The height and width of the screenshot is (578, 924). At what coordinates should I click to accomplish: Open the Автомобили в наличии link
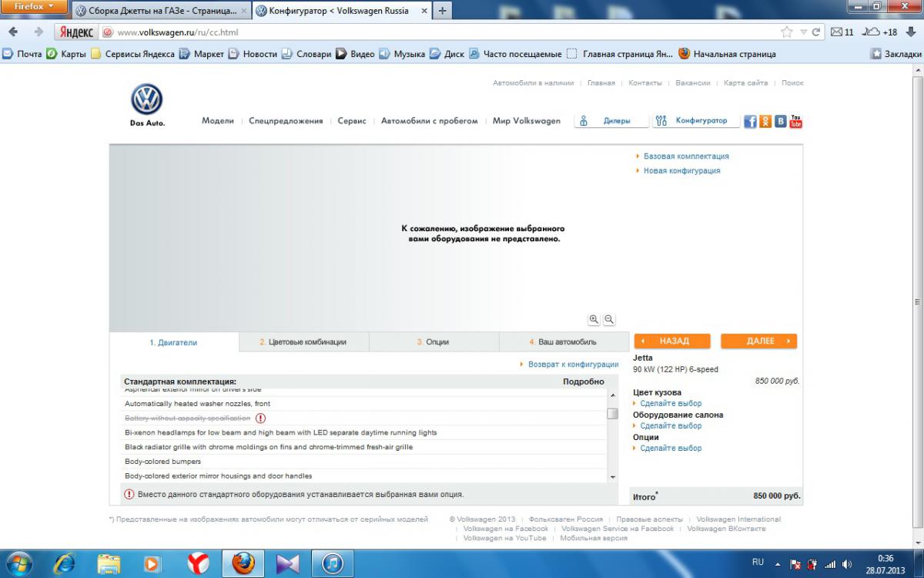pos(534,83)
